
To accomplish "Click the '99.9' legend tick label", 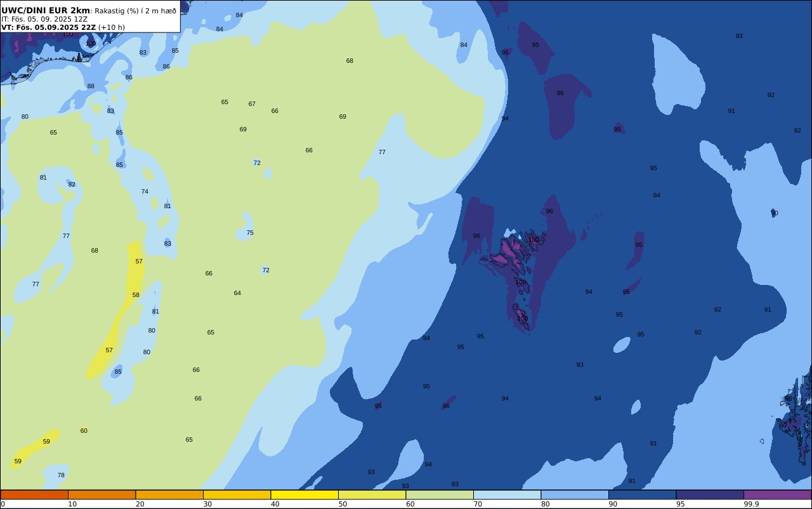I will [752, 504].
